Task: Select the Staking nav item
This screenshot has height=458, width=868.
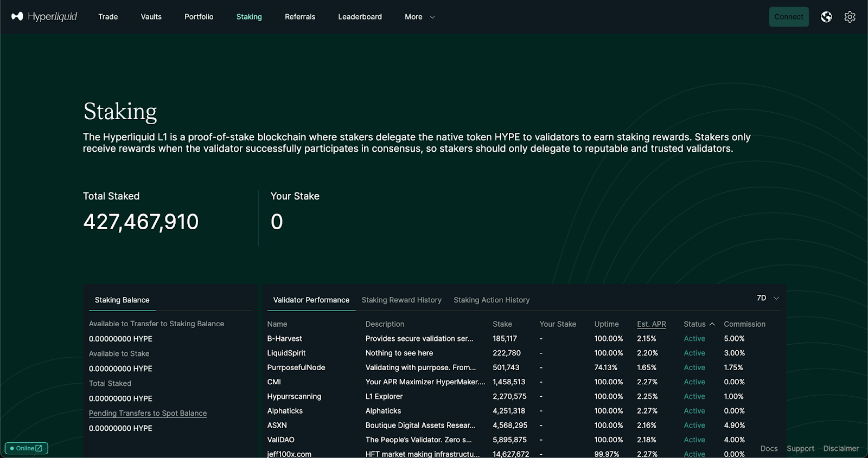Action: pyautogui.click(x=249, y=17)
